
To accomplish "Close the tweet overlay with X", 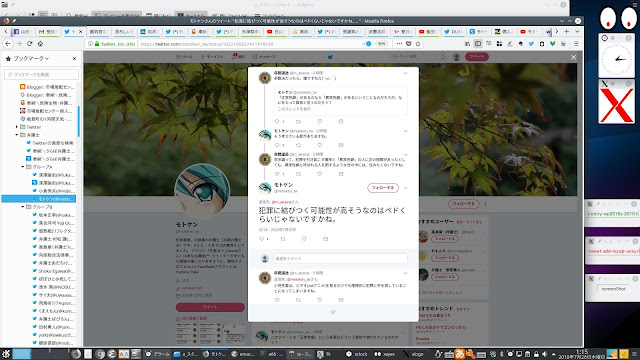I will (573, 58).
